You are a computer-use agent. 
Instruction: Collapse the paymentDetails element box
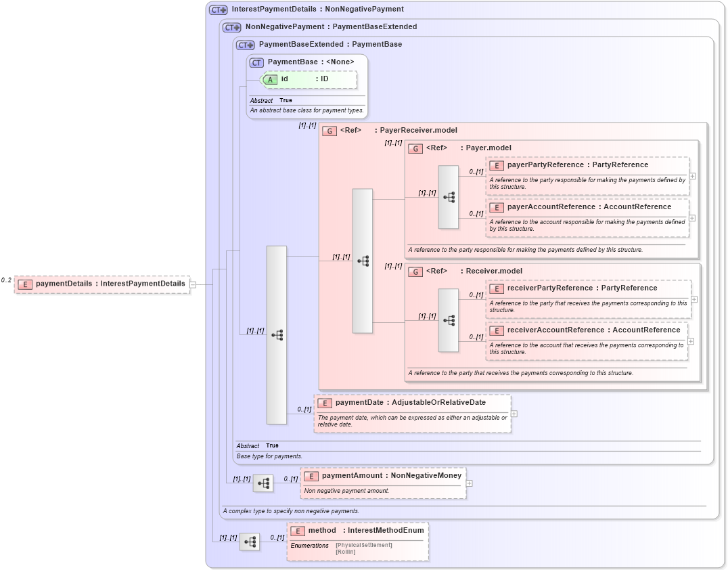pos(191,284)
